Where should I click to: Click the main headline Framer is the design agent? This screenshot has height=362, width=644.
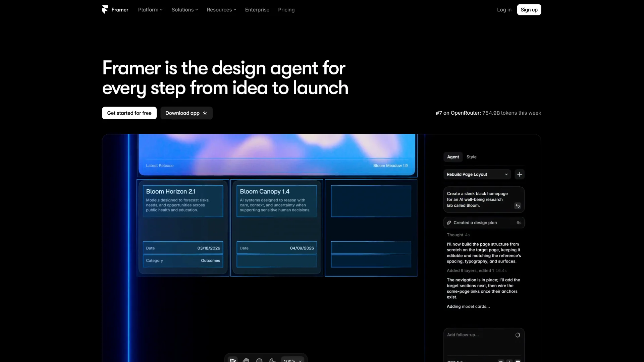pyautogui.click(x=225, y=78)
